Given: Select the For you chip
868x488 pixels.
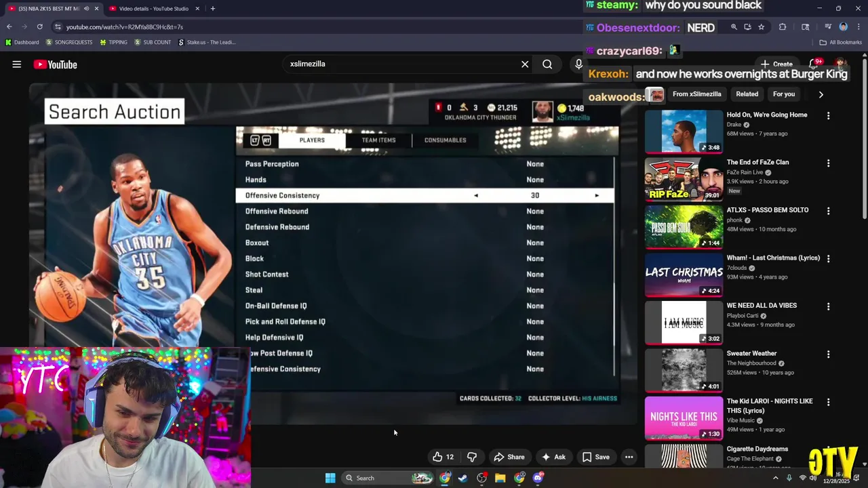Looking at the screenshot, I should tap(784, 94).
